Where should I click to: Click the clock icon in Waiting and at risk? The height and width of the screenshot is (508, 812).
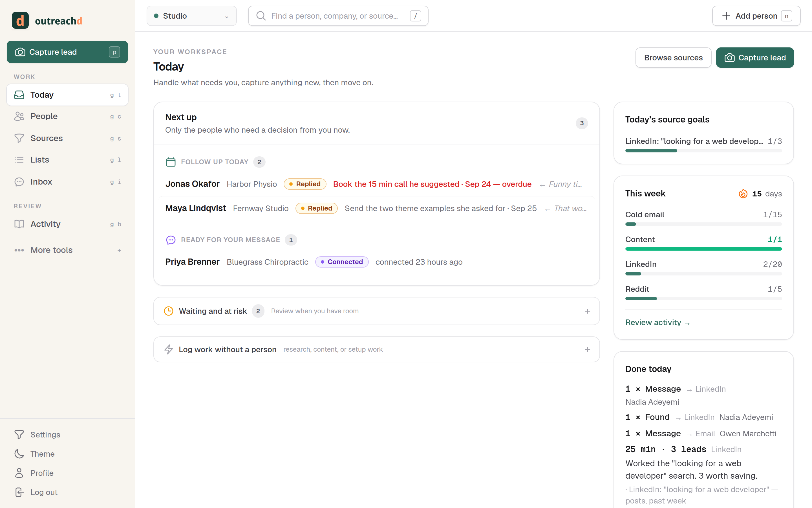pos(168,311)
